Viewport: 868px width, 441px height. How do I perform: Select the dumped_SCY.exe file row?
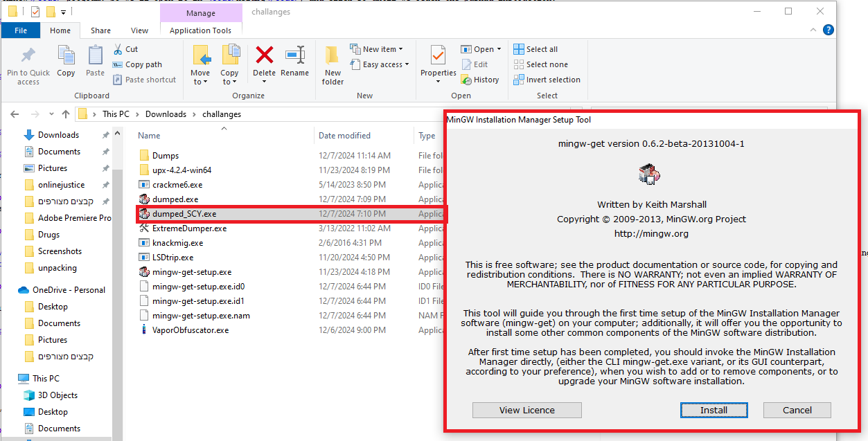click(x=291, y=214)
